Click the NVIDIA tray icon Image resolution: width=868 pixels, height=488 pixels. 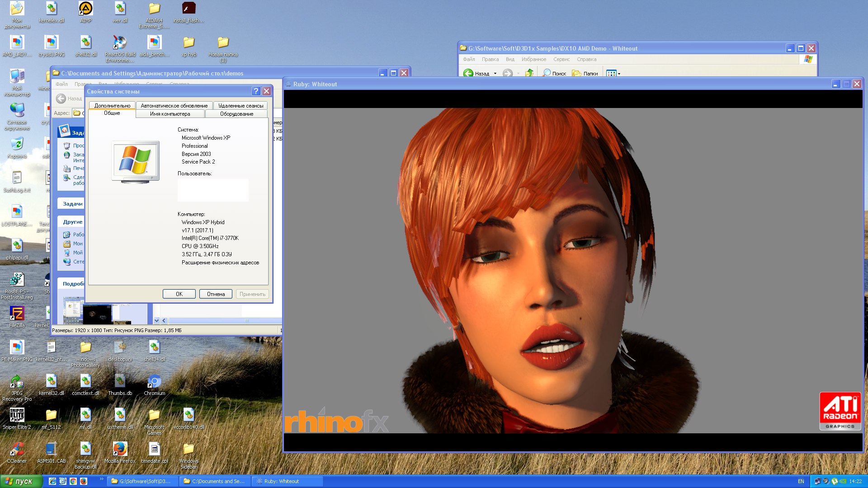pyautogui.click(x=843, y=481)
